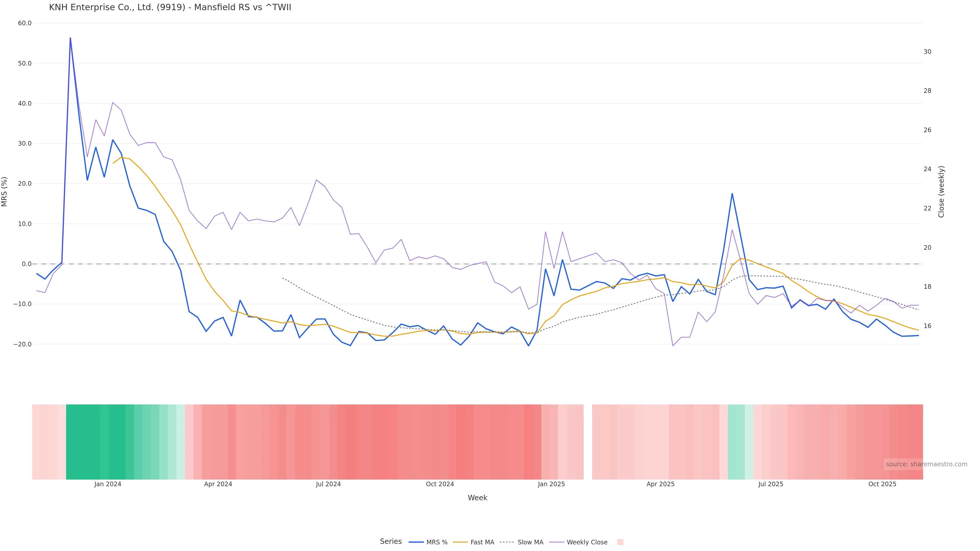This screenshot has width=980, height=551.
Task: Click the source: sharemaestro.com watermark
Action: (926, 464)
